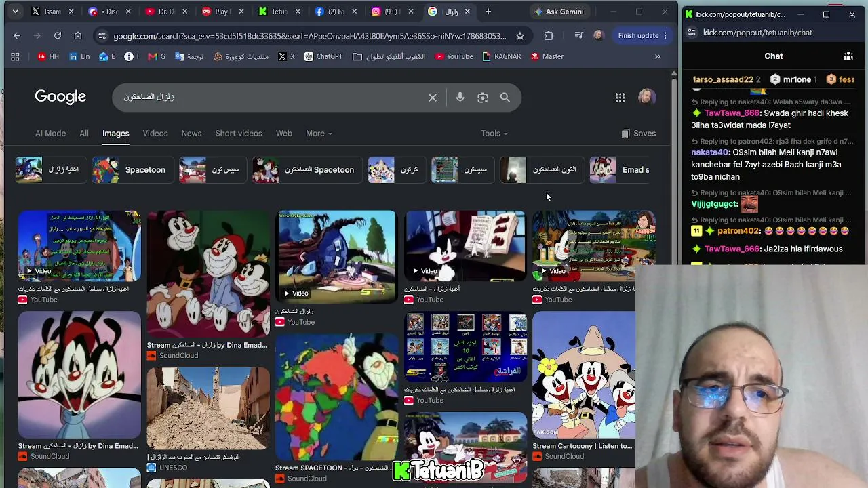The height and width of the screenshot is (488, 868).
Task: Switch to Videos results
Action: click(x=155, y=133)
